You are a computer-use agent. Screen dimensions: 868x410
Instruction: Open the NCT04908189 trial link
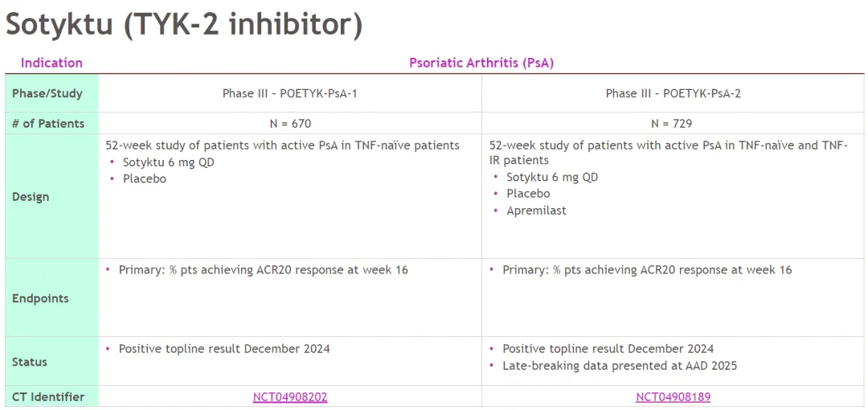pyautogui.click(x=673, y=397)
